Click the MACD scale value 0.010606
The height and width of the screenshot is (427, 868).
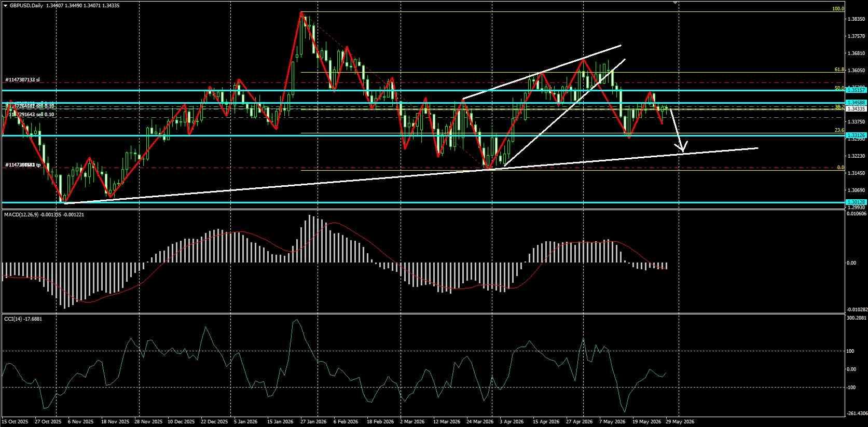click(x=857, y=213)
